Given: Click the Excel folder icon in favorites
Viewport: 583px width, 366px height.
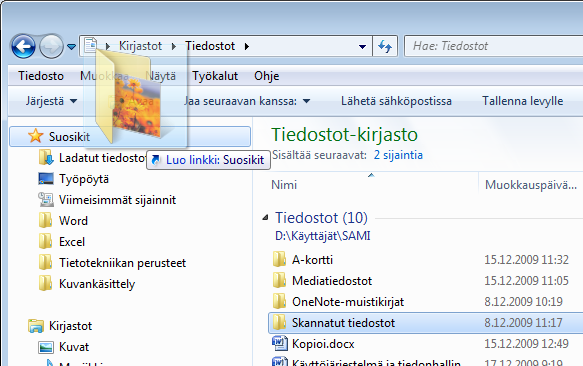Looking at the screenshot, I should [45, 241].
